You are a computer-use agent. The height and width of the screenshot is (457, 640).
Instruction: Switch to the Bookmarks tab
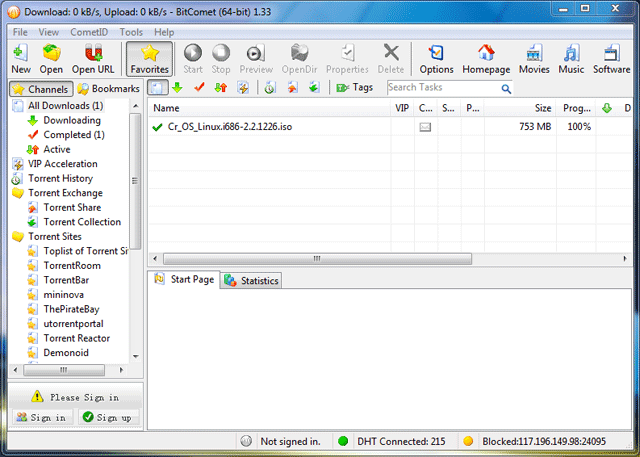[x=109, y=89]
